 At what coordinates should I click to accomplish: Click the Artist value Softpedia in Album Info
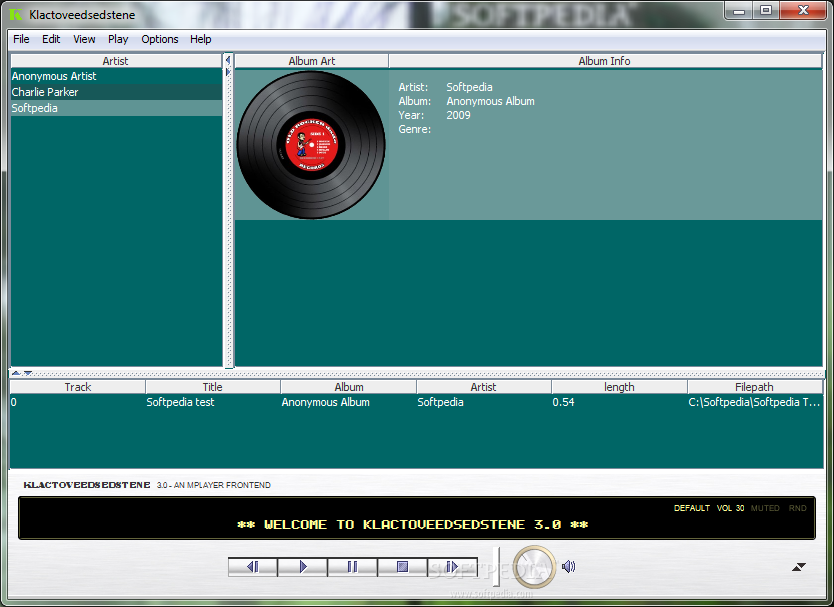coord(469,87)
